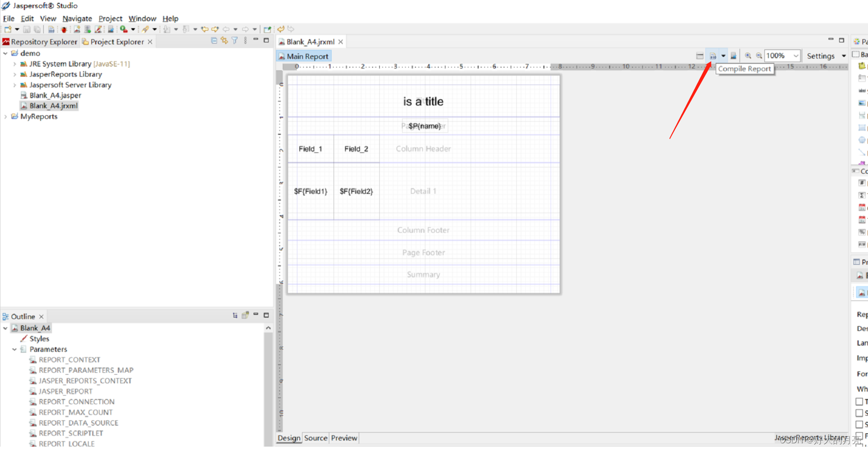Viewport: 868px width, 449px height.
Task: Click the publish report to server icon in editor toolbar
Action: (733, 56)
